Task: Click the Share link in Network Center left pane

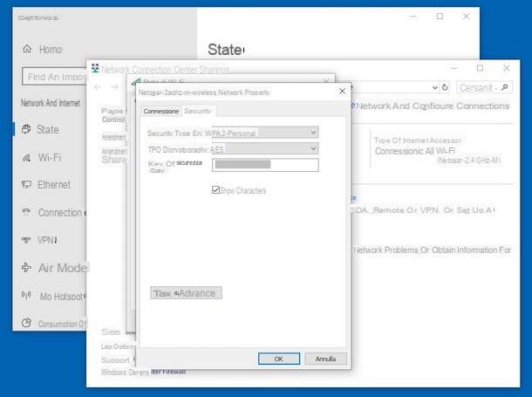Action: (x=114, y=160)
